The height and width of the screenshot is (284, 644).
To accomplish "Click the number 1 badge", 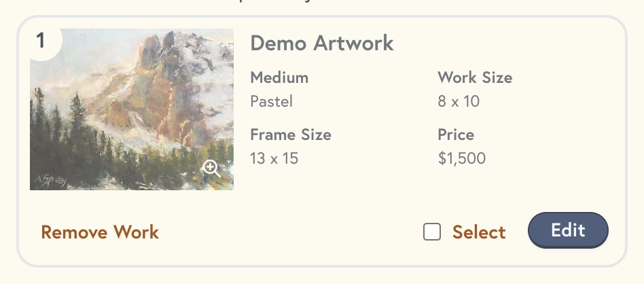I will 41,41.
